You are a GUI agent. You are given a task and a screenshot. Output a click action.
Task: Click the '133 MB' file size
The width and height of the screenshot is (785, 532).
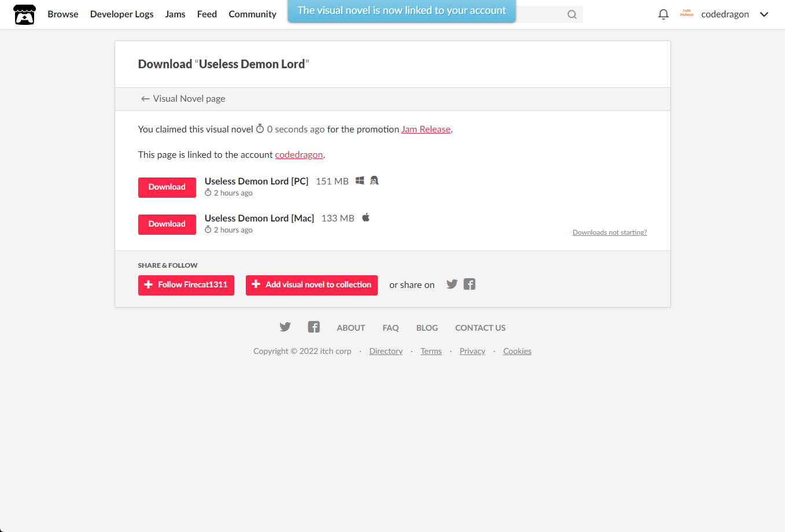(x=338, y=218)
